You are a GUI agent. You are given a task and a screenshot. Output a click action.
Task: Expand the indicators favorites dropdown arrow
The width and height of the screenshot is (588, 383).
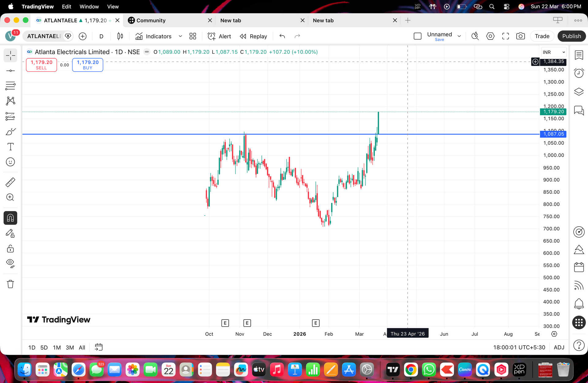(x=180, y=36)
